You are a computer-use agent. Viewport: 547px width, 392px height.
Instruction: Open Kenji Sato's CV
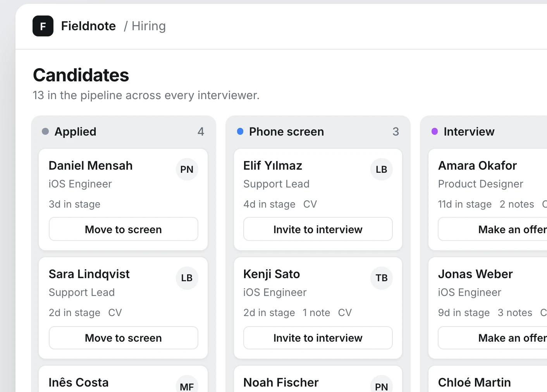point(345,313)
